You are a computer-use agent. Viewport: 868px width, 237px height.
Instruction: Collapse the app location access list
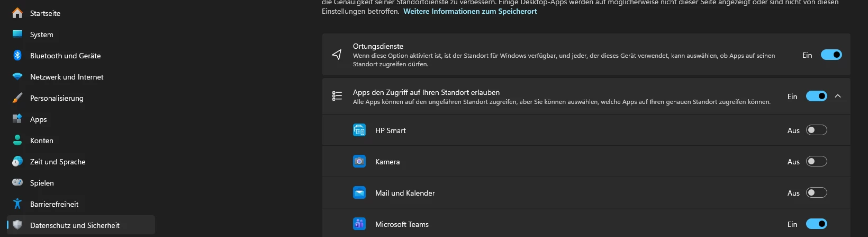coord(838,96)
